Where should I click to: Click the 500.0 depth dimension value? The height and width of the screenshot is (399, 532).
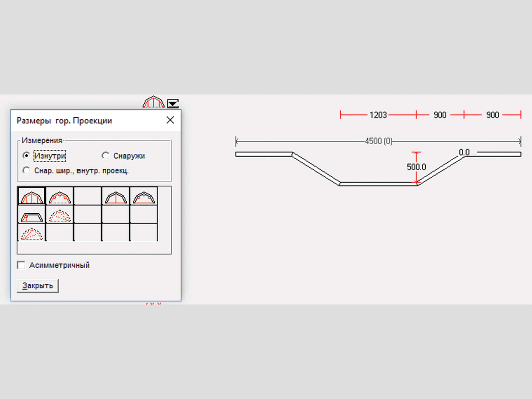point(416,167)
